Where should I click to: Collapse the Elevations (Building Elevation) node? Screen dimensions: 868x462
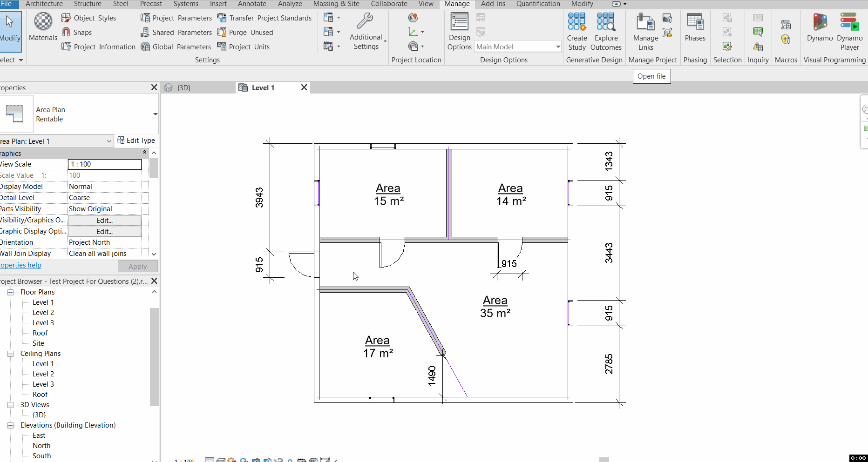[10, 425]
